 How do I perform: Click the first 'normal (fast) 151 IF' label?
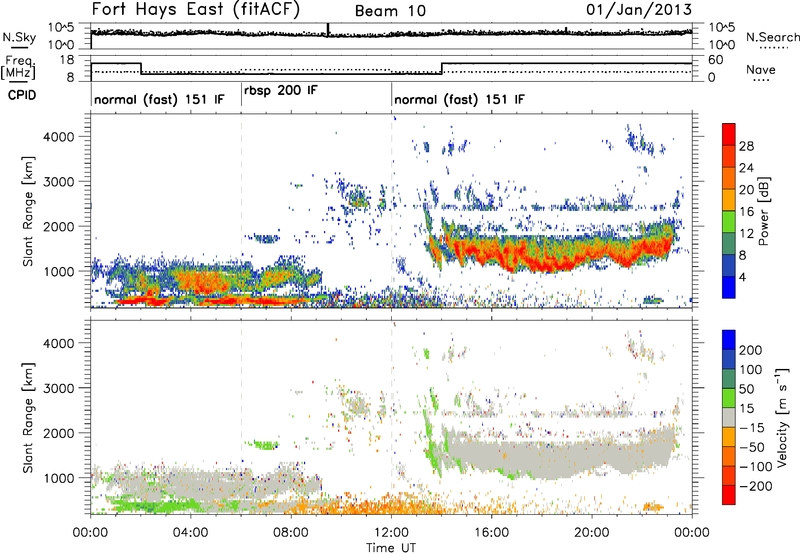point(159,99)
